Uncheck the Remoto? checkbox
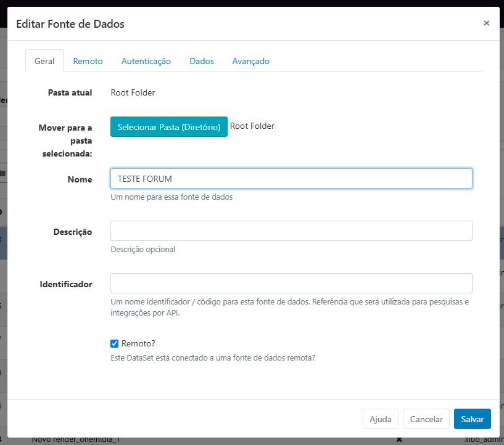 pos(114,344)
